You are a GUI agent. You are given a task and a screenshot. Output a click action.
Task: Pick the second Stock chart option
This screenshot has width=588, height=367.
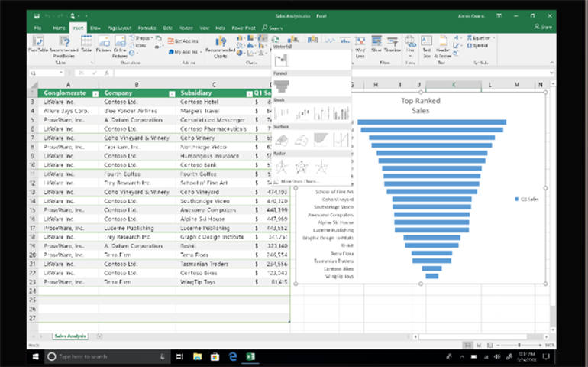click(x=302, y=112)
